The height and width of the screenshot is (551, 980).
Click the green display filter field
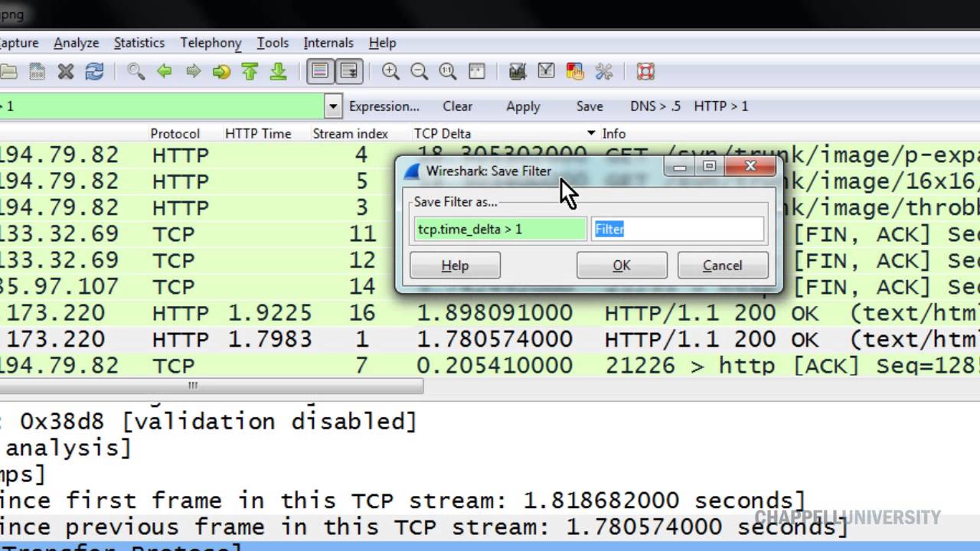click(162, 106)
